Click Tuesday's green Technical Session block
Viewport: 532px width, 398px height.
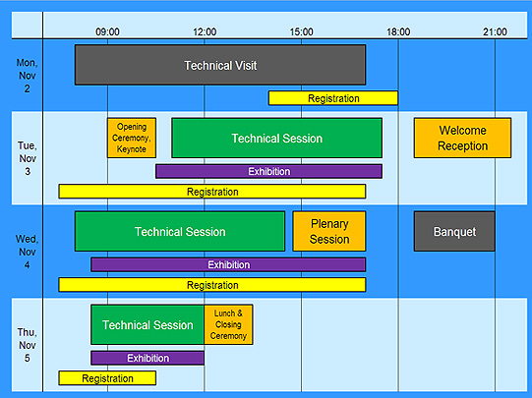pyautogui.click(x=277, y=138)
